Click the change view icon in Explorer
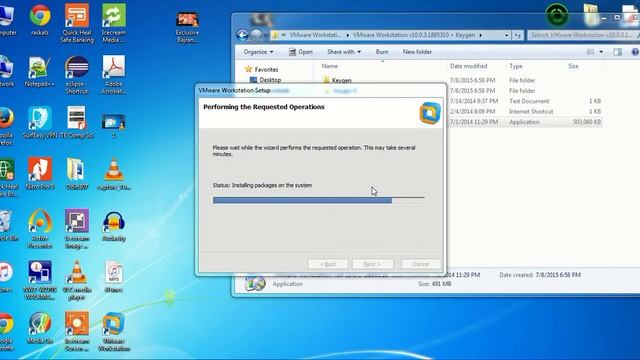This screenshot has height=360, width=640. pos(591,52)
